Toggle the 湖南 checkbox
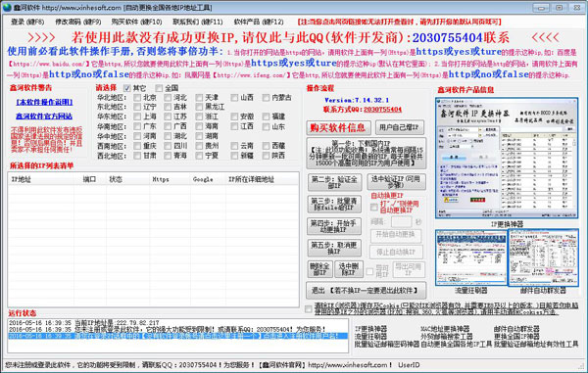The width and height of the screenshot is (588, 373). pos(199,136)
